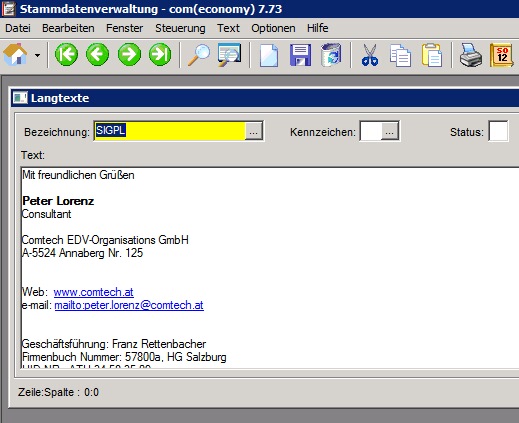Click the mailto:peter.lorenz@comtech.at link
This screenshot has width=519, height=423.
click(x=129, y=305)
